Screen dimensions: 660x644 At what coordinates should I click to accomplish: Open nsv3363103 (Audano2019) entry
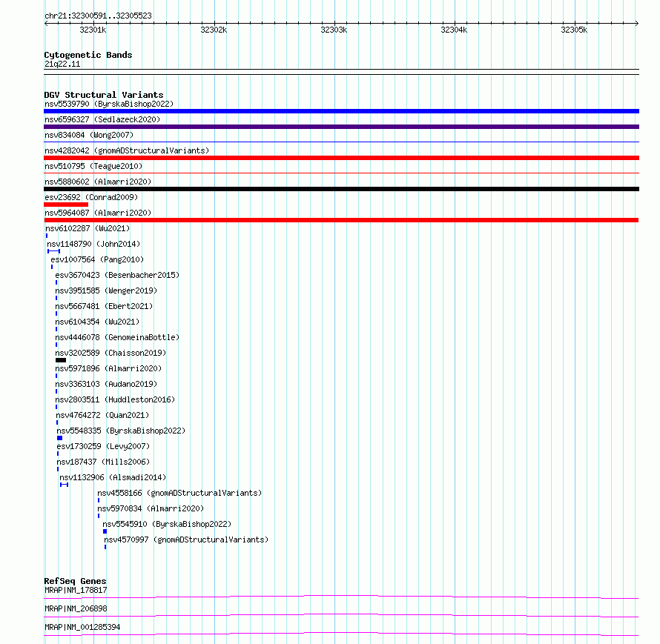[x=106, y=384]
